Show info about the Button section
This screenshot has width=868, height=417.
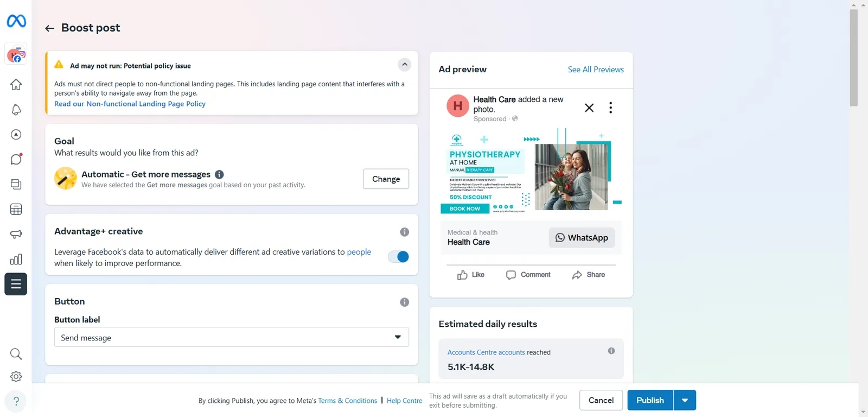[405, 302]
